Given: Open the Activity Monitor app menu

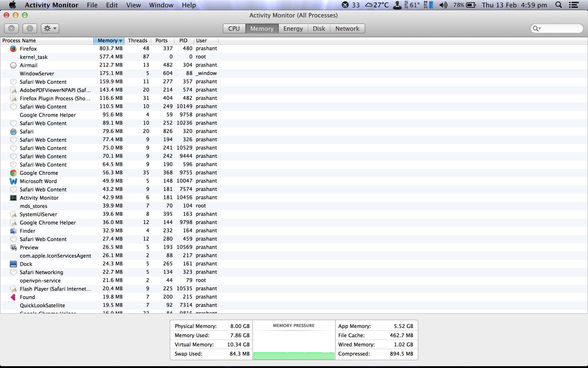Looking at the screenshot, I should pos(51,5).
